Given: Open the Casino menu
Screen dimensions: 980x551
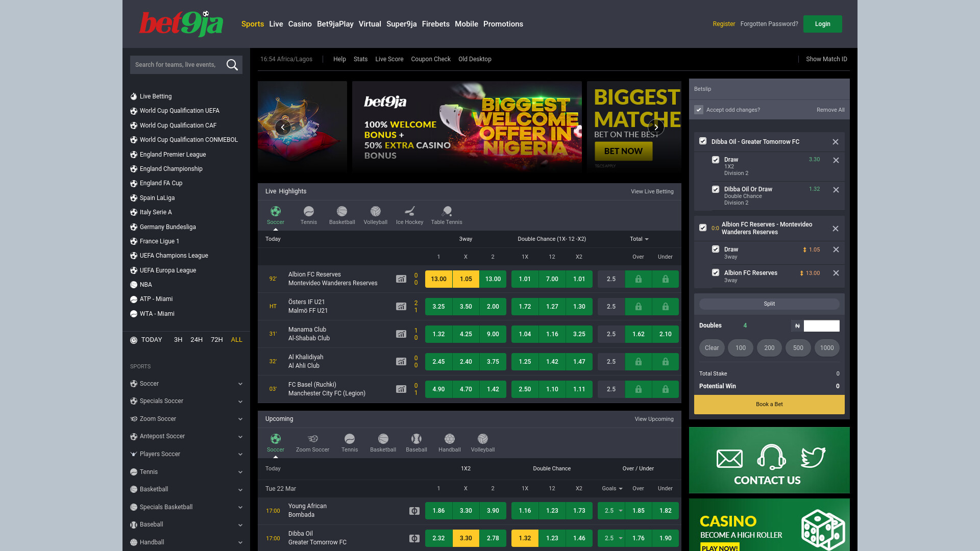Looking at the screenshot, I should point(300,24).
